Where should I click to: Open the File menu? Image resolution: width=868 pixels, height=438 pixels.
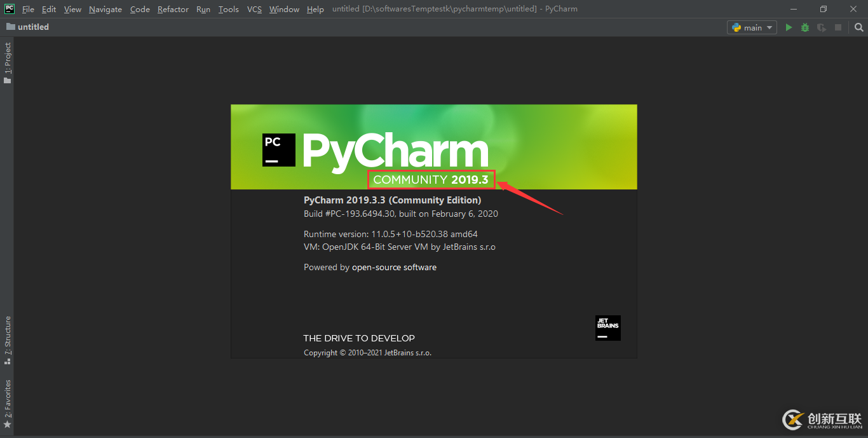click(28, 9)
